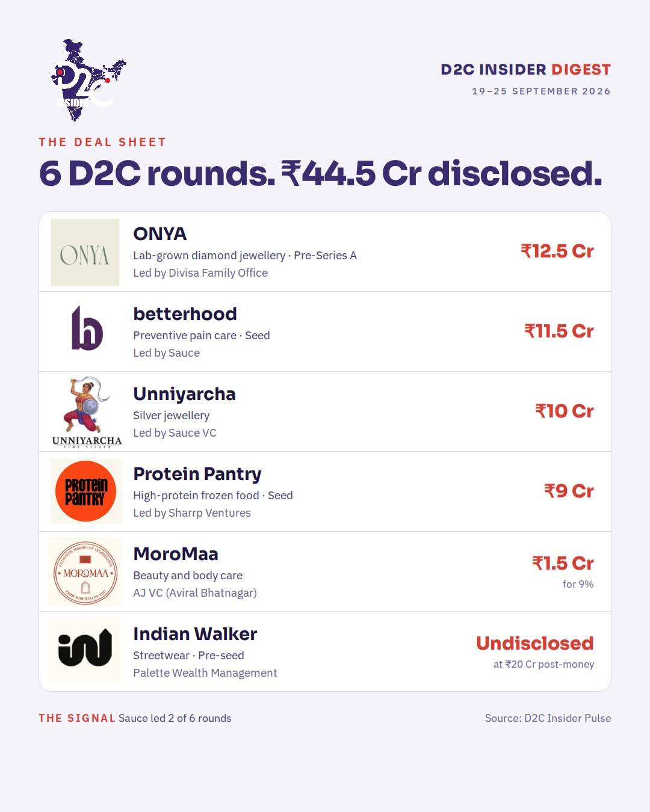Click the Led by Divisa Family Office text

point(200,273)
